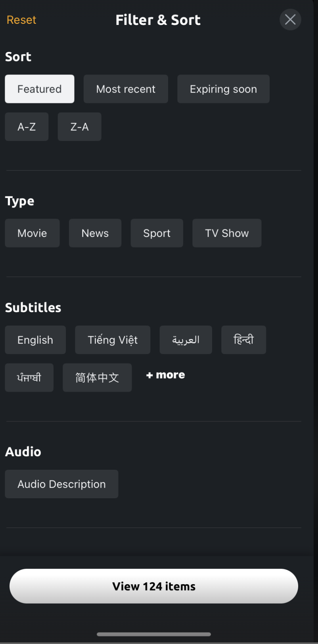Screen dimensions: 318x644
Task: Select English subtitles
Action: (x=35, y=340)
